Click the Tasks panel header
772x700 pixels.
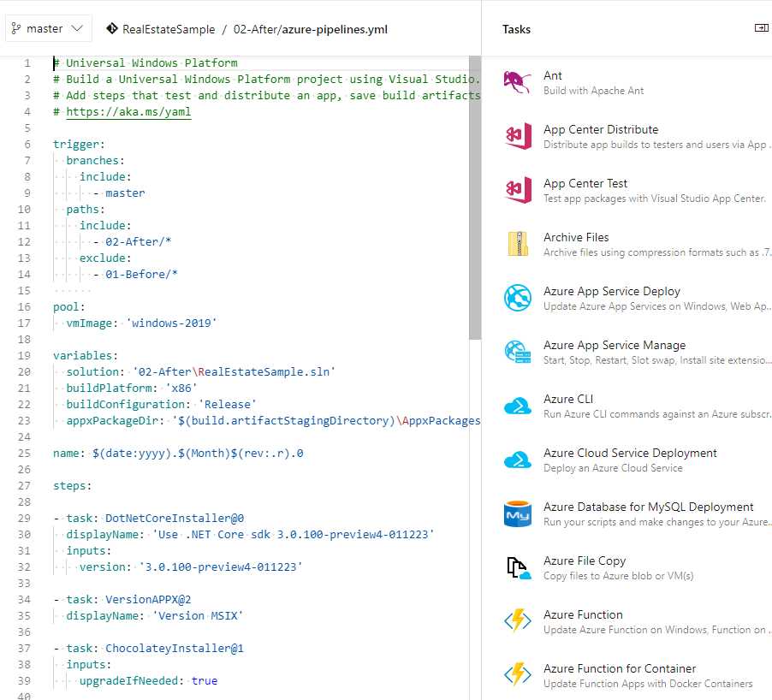(x=516, y=28)
